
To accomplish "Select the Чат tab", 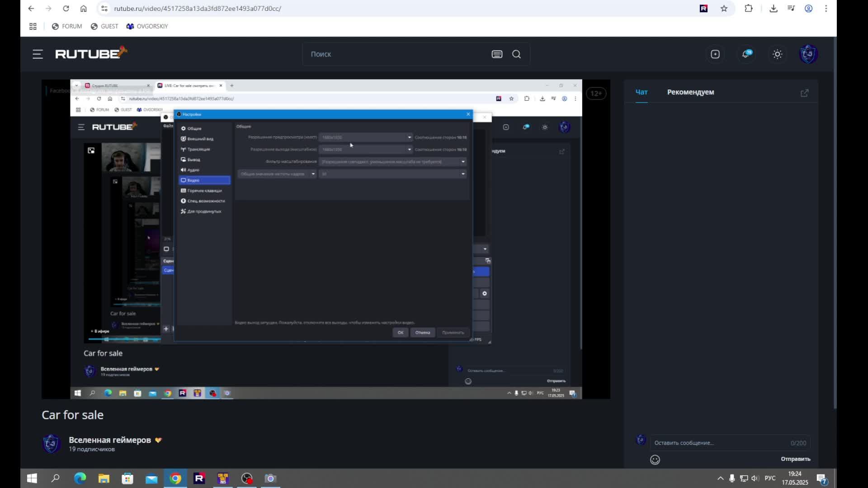I will point(641,92).
